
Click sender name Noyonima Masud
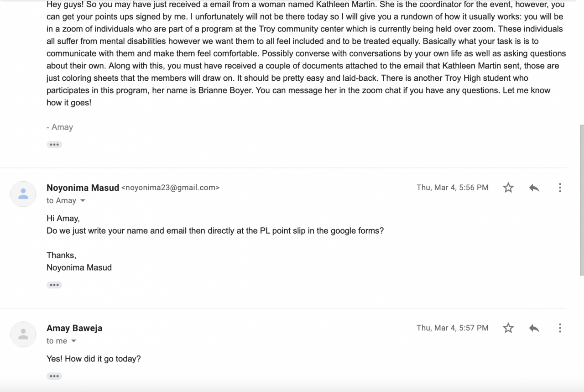83,188
